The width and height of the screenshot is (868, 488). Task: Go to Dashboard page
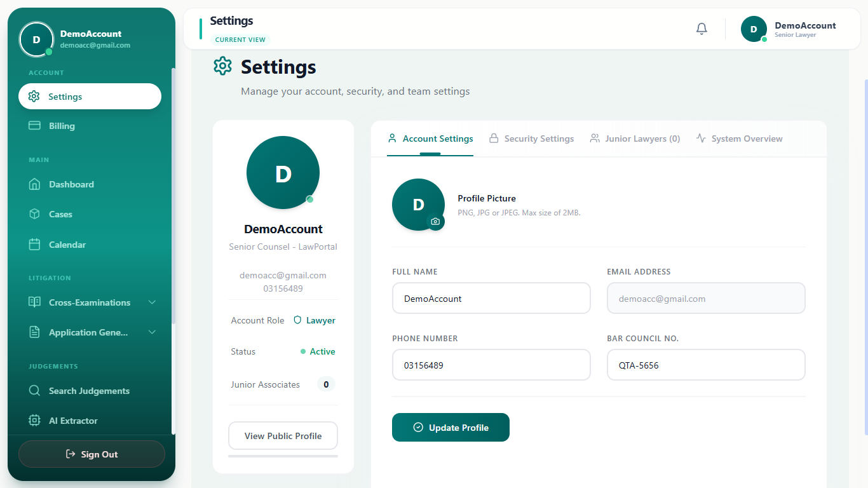point(90,184)
